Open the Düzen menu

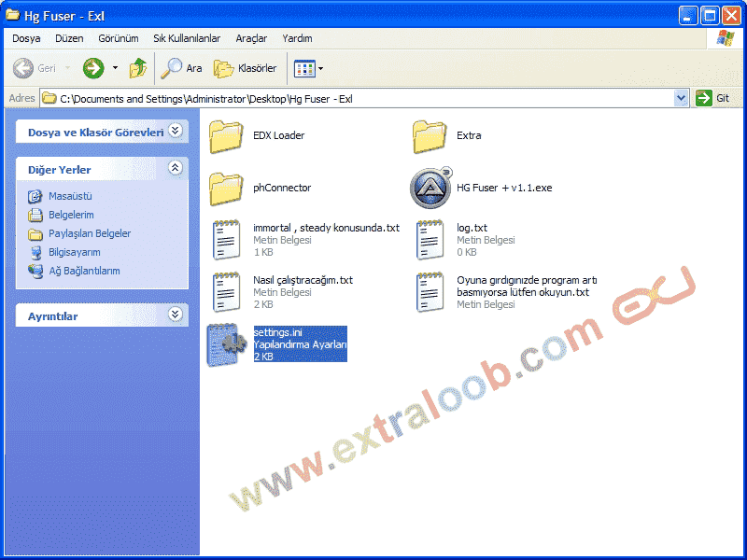[x=69, y=38]
